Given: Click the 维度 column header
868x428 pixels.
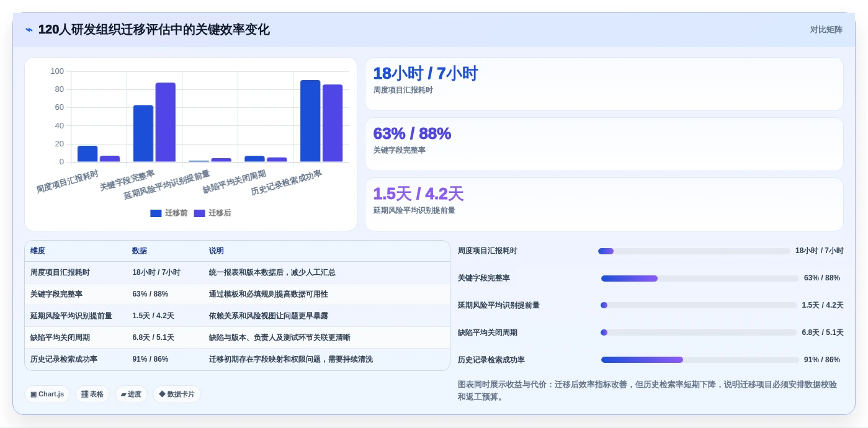Looking at the screenshot, I should pyautogui.click(x=38, y=251).
